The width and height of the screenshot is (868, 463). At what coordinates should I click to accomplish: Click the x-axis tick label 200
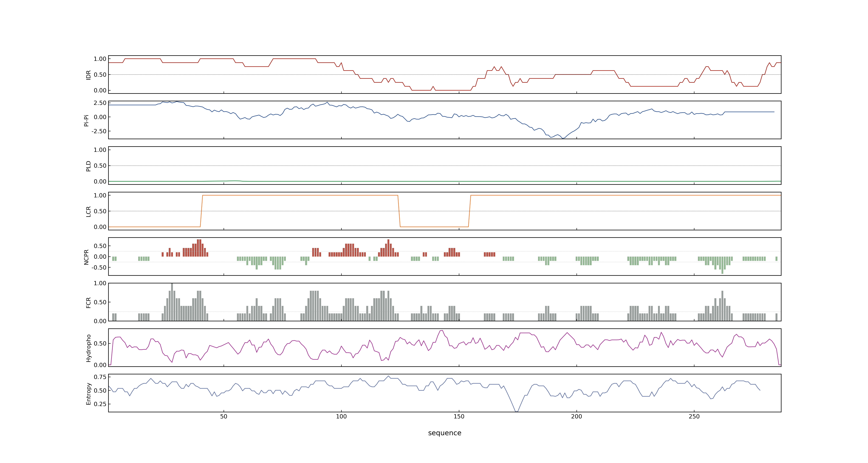576,416
